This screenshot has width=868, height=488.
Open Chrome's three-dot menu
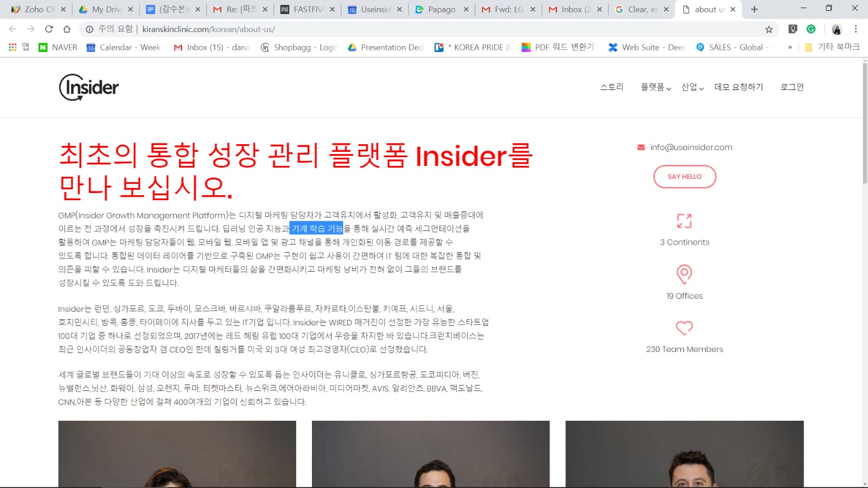click(x=856, y=29)
